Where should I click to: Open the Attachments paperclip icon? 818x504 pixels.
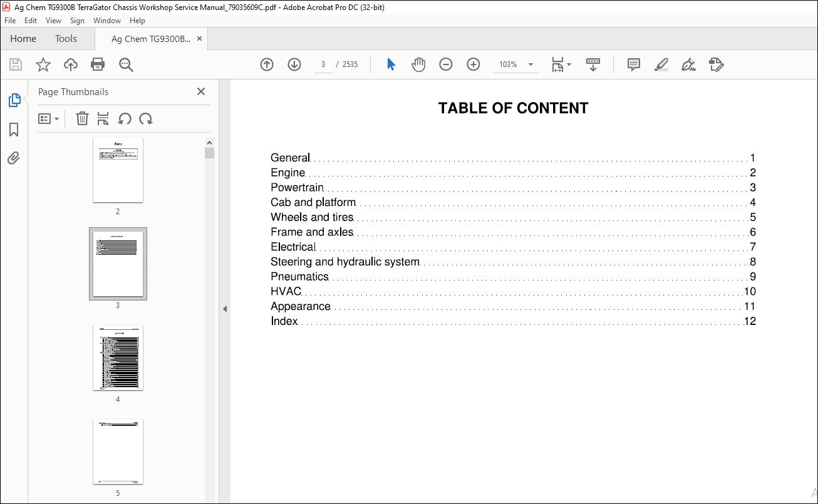14,158
